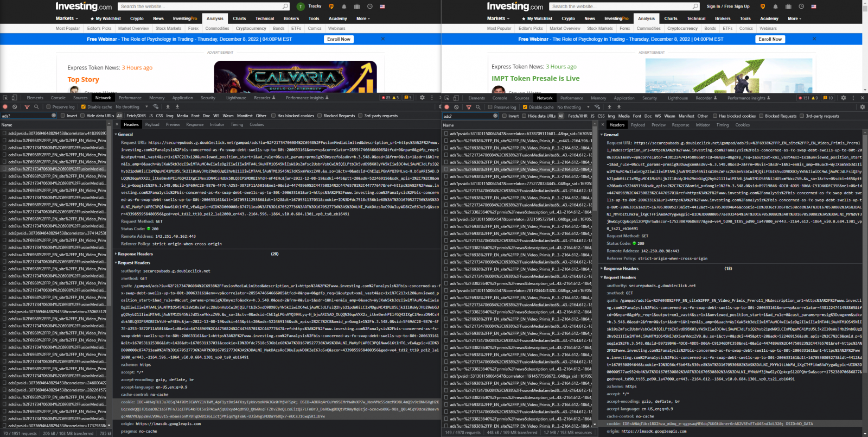Open the Console tab in right DevTools
Screen dimensions: 868x437
500,98
